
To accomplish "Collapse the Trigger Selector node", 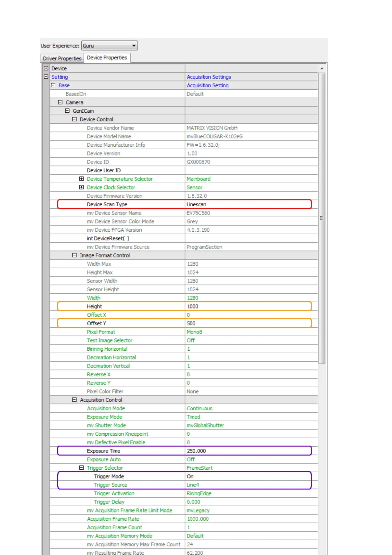I will 81,468.
